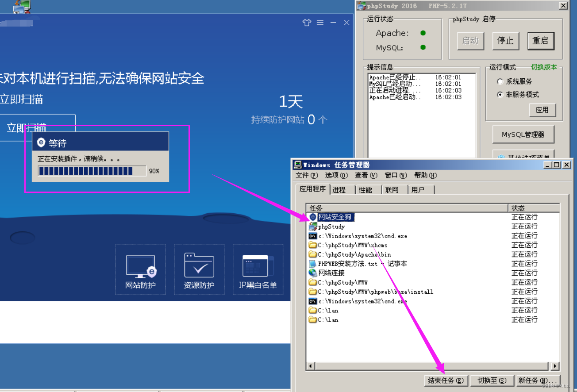577x392 pixels.
Task: Click the skin (shirt) icon in SafeDog title bar
Action: tap(307, 23)
